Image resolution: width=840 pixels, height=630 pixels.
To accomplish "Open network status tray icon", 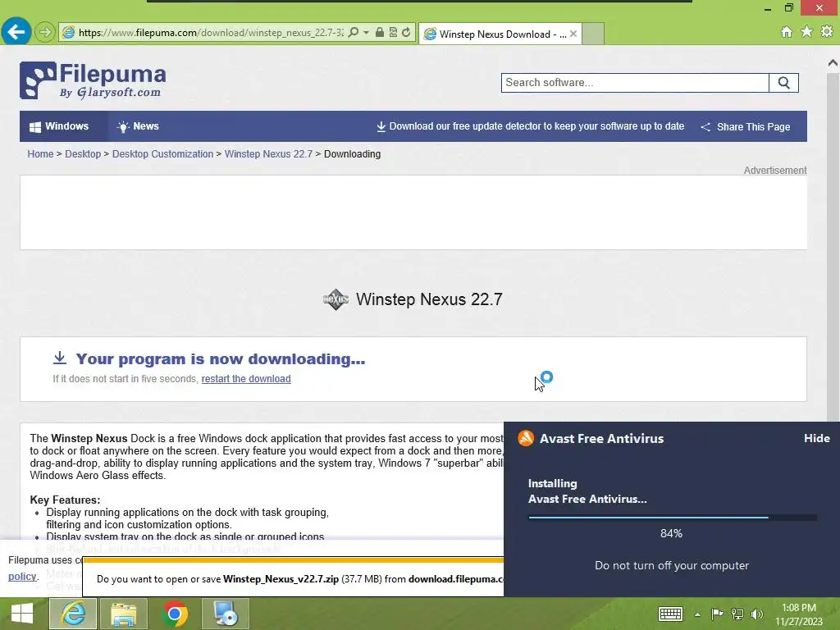I will (737, 614).
